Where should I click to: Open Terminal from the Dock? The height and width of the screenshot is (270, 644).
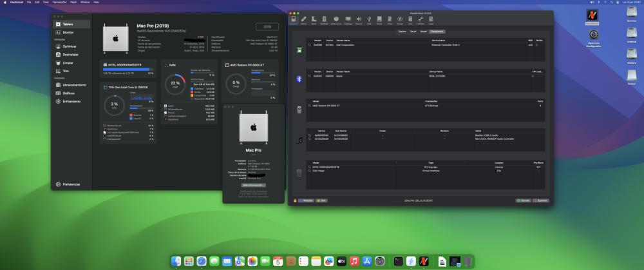click(x=398, y=261)
